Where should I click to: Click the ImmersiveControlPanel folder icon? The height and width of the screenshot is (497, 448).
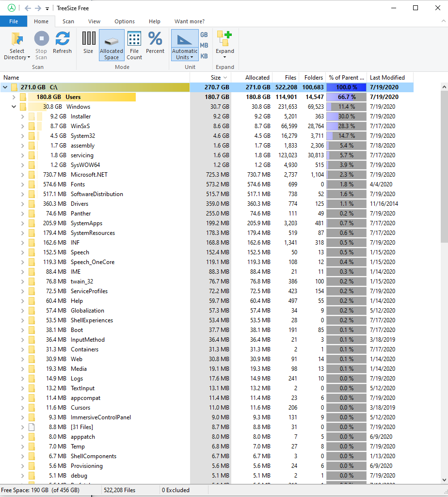pos(32,417)
